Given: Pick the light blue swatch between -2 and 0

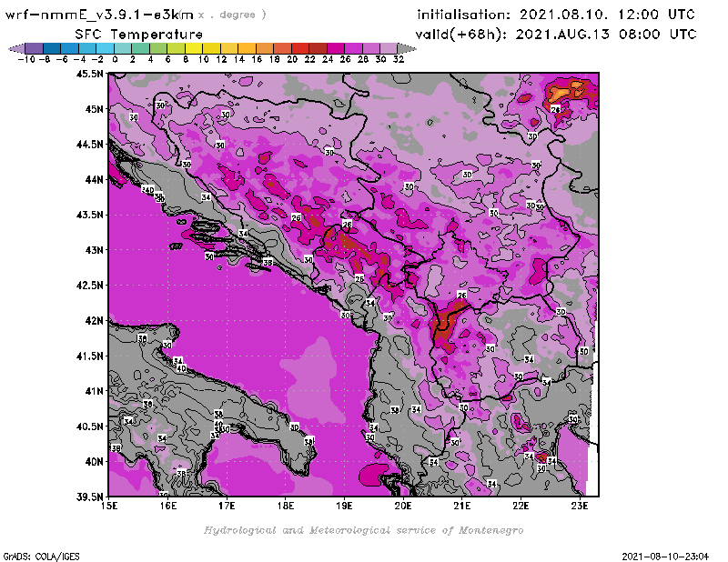Looking at the screenshot, I should [x=105, y=48].
